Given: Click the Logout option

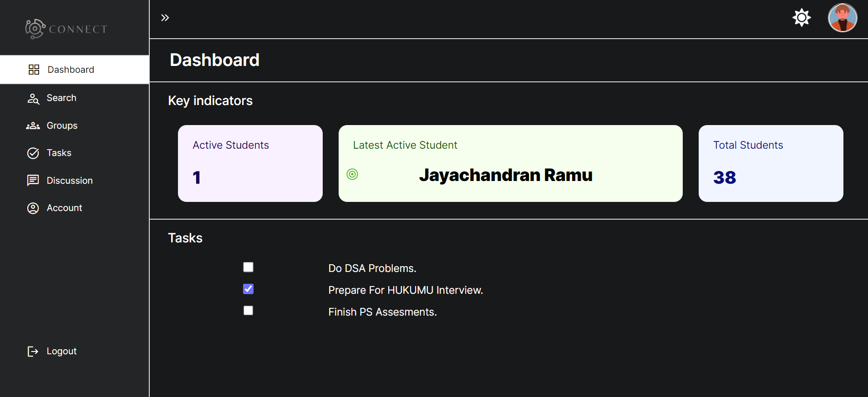Looking at the screenshot, I should click(61, 351).
